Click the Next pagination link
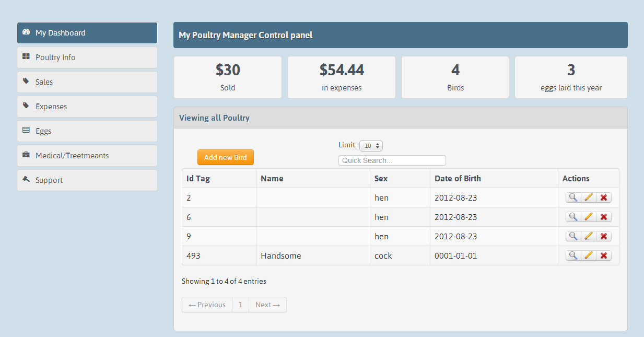 pyautogui.click(x=267, y=305)
